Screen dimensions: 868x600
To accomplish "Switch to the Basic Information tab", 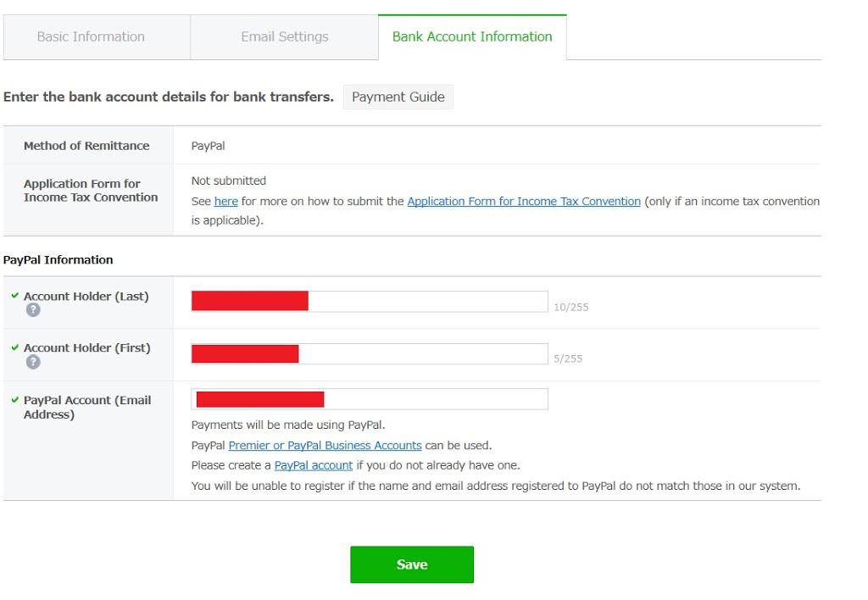I will tap(91, 37).
